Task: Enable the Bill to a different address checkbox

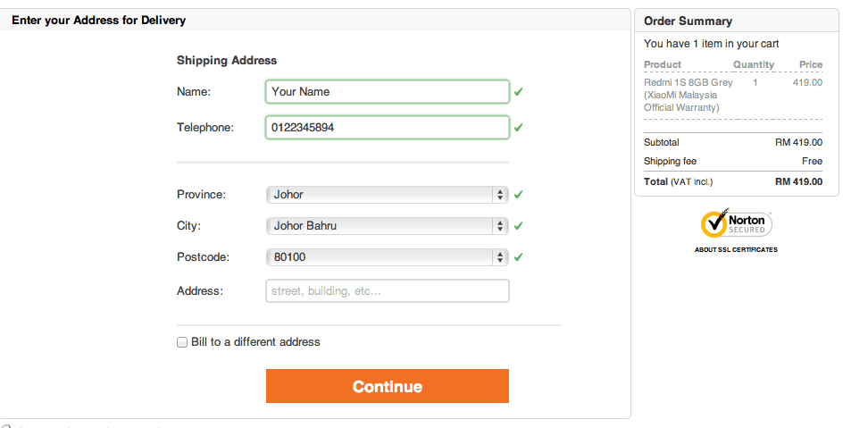Action: coord(182,342)
